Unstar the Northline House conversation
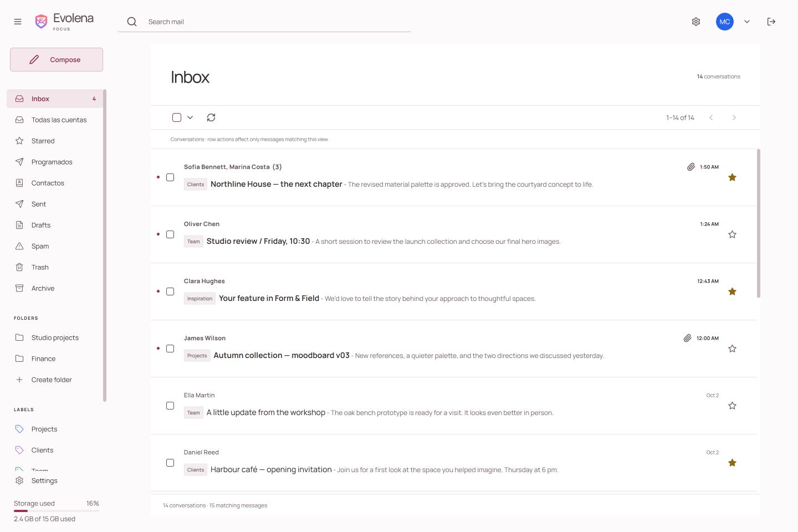 [732, 177]
